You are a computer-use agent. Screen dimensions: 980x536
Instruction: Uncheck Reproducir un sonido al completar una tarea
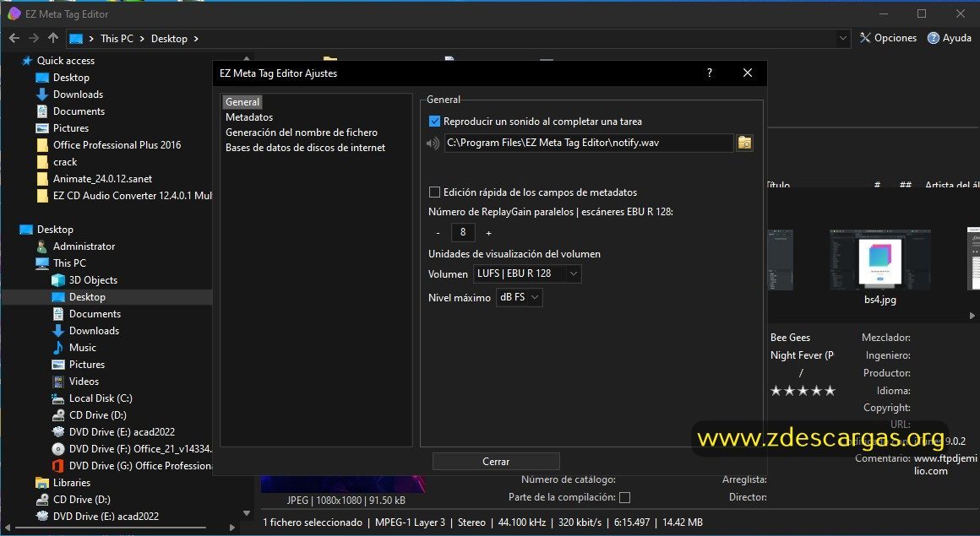pyautogui.click(x=434, y=122)
